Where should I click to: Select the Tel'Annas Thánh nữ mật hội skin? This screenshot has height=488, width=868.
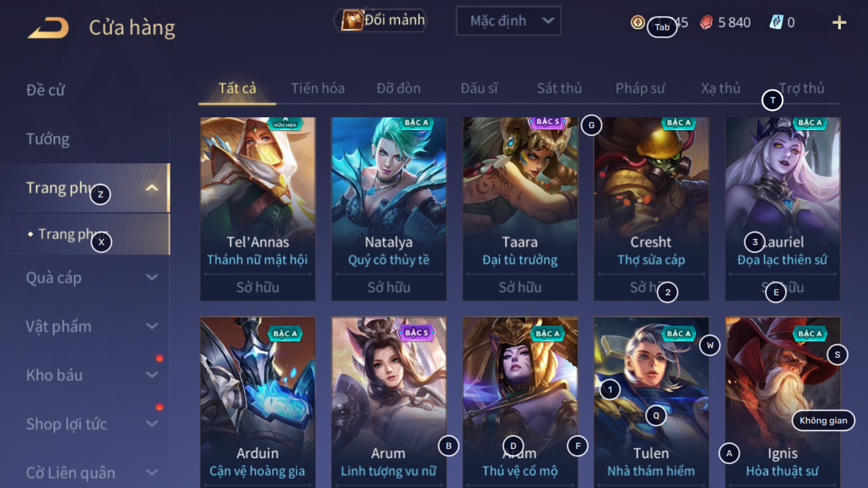point(258,209)
